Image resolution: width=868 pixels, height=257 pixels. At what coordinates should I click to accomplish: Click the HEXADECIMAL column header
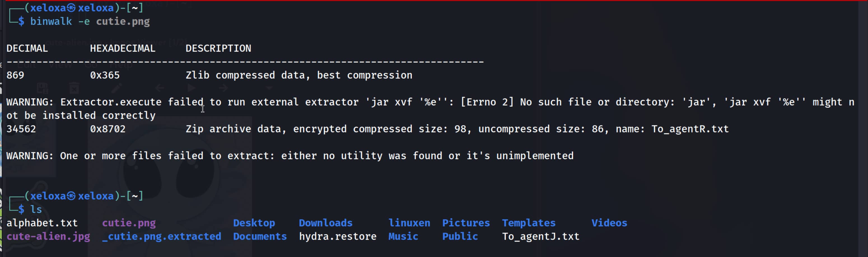pyautogui.click(x=123, y=48)
